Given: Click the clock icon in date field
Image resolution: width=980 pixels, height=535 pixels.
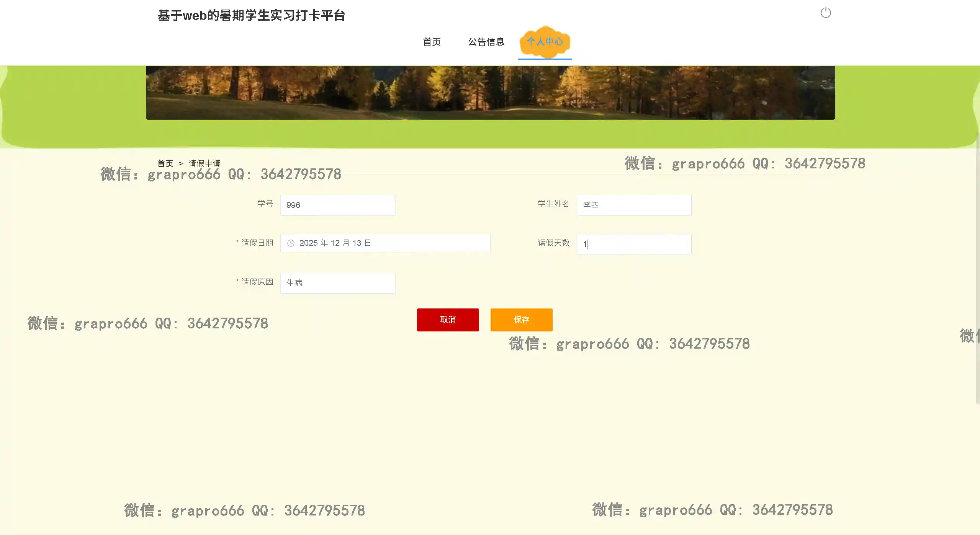Looking at the screenshot, I should [291, 243].
